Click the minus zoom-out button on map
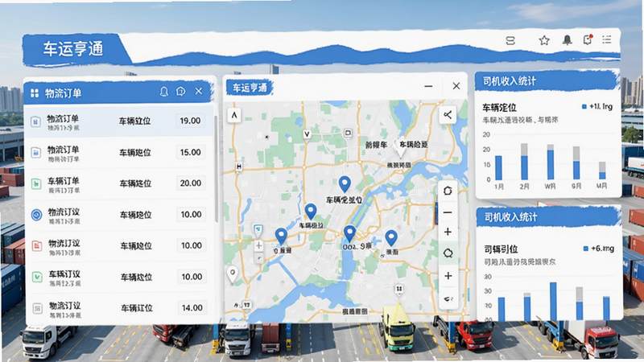The height and width of the screenshot is (362, 644). (448, 212)
